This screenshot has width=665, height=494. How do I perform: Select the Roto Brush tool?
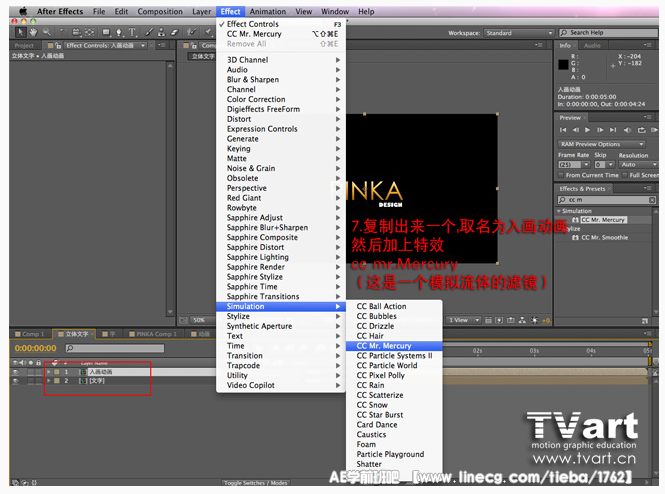[x=192, y=32]
